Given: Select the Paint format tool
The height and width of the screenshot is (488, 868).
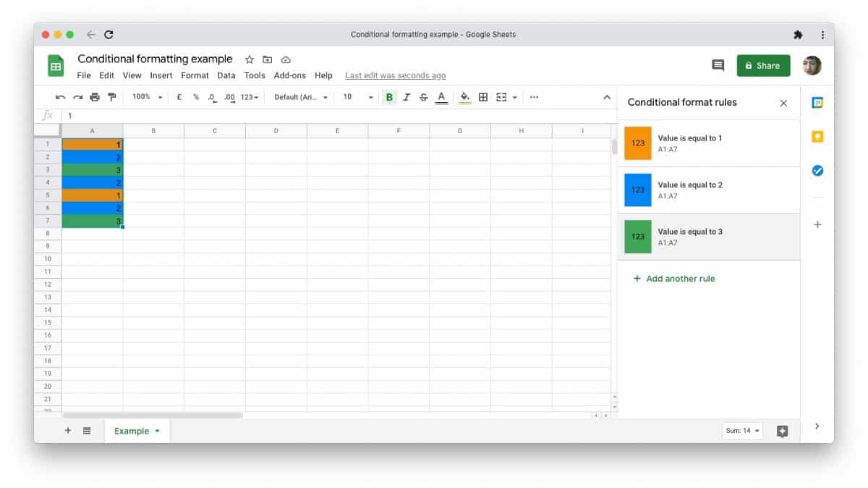Looking at the screenshot, I should tap(111, 96).
